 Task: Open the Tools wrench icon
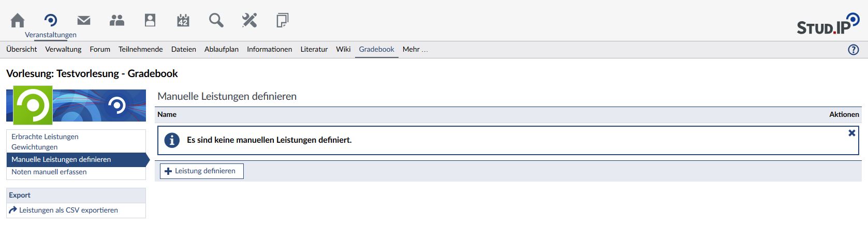click(249, 20)
